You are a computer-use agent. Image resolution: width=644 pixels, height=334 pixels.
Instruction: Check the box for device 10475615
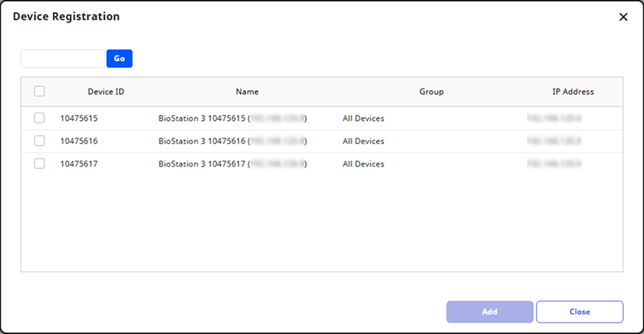point(39,118)
